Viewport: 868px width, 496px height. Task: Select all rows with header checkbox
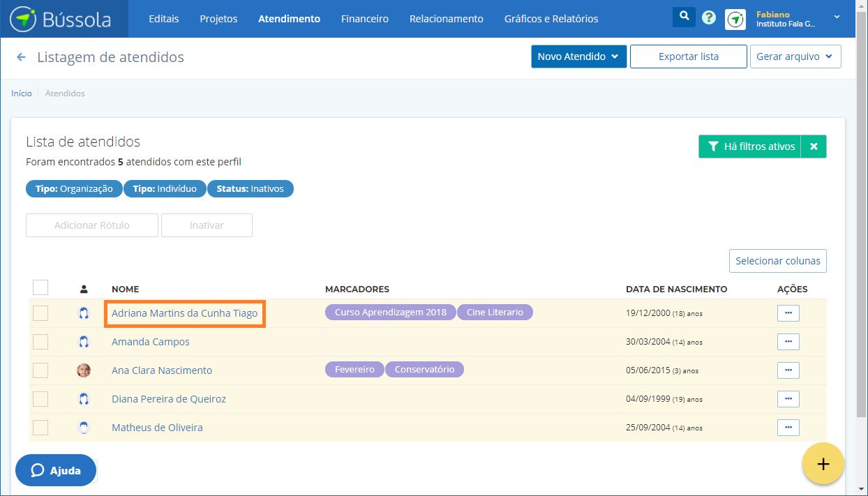point(40,287)
